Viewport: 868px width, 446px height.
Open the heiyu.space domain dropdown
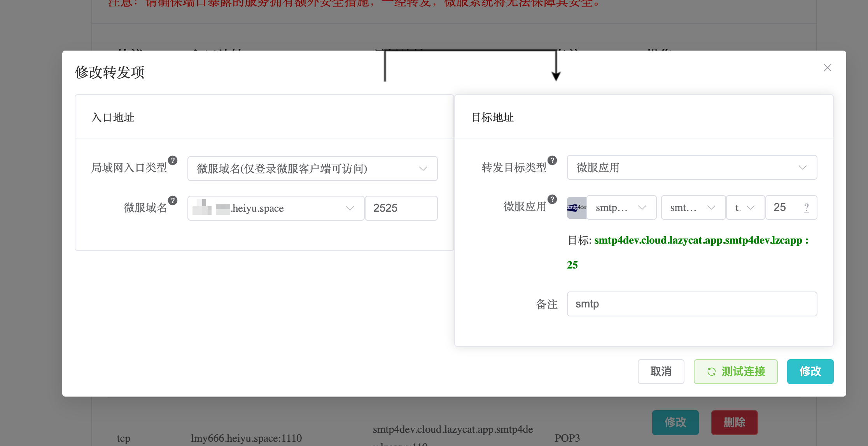276,208
